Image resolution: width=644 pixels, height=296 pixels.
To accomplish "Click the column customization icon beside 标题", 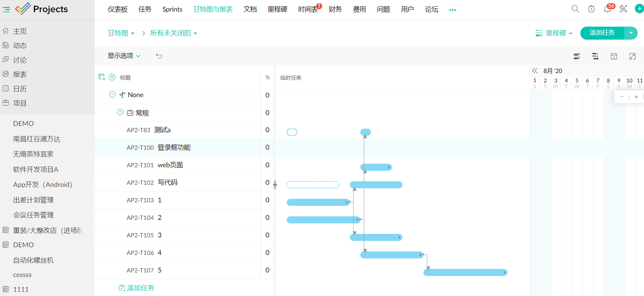I will tap(102, 77).
